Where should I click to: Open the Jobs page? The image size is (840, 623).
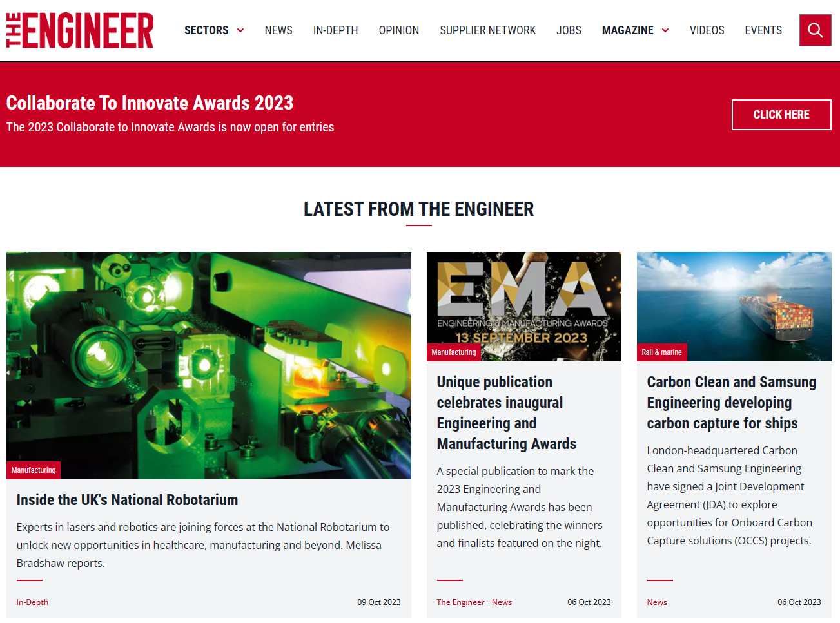[x=569, y=30]
